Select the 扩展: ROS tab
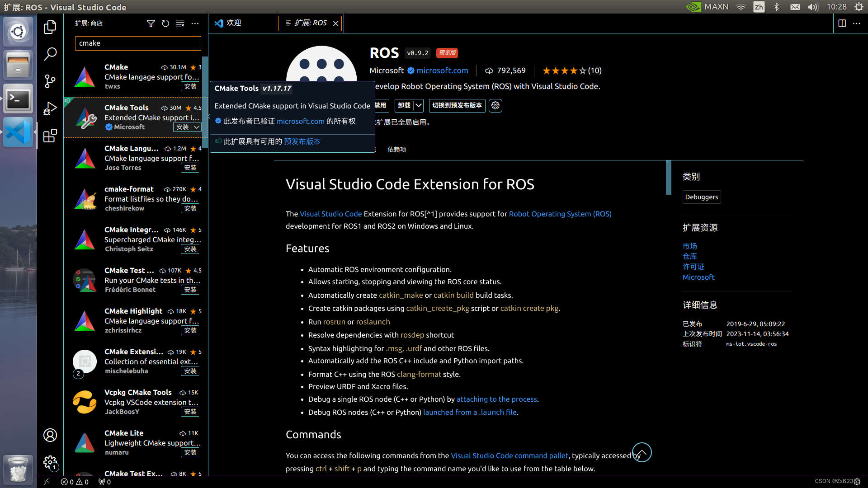The width and height of the screenshot is (868, 488). (x=311, y=23)
